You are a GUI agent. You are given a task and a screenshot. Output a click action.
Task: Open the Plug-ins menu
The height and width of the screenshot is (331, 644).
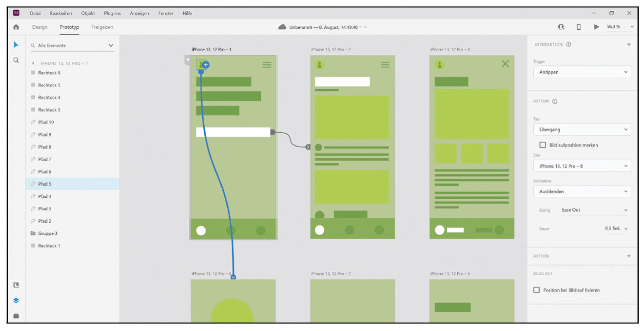point(112,13)
